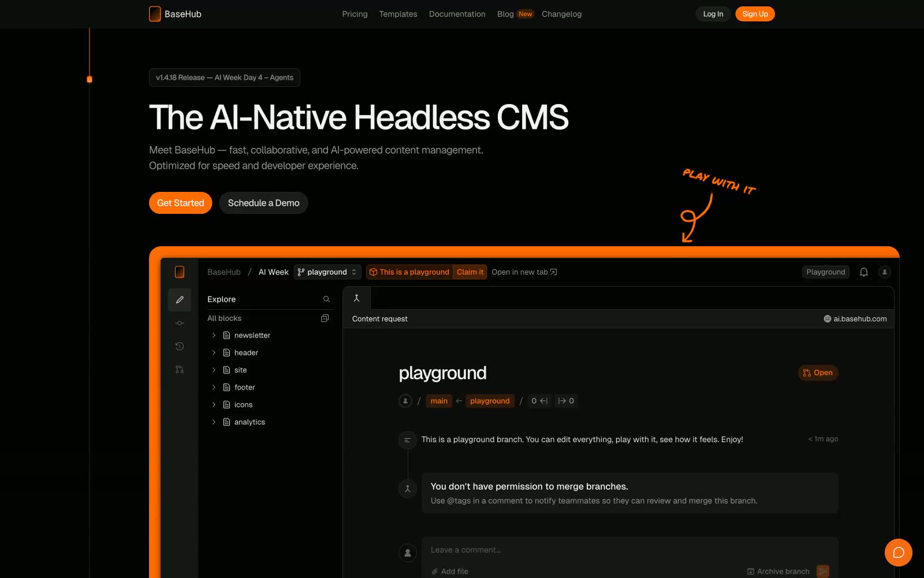Click the send comment arrow button
The height and width of the screenshot is (578, 924).
click(824, 571)
